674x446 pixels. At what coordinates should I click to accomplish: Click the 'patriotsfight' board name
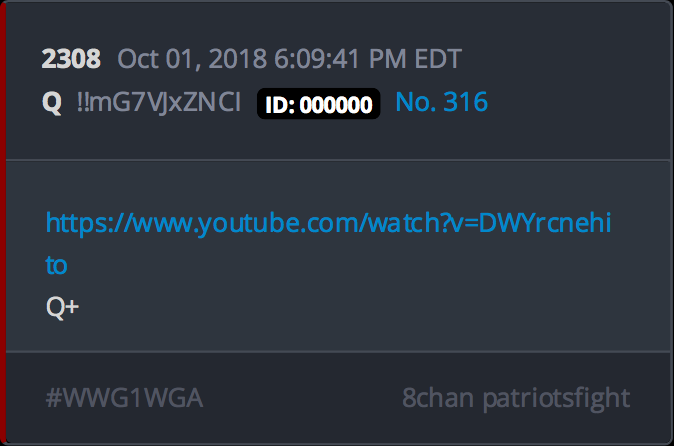click(x=556, y=398)
